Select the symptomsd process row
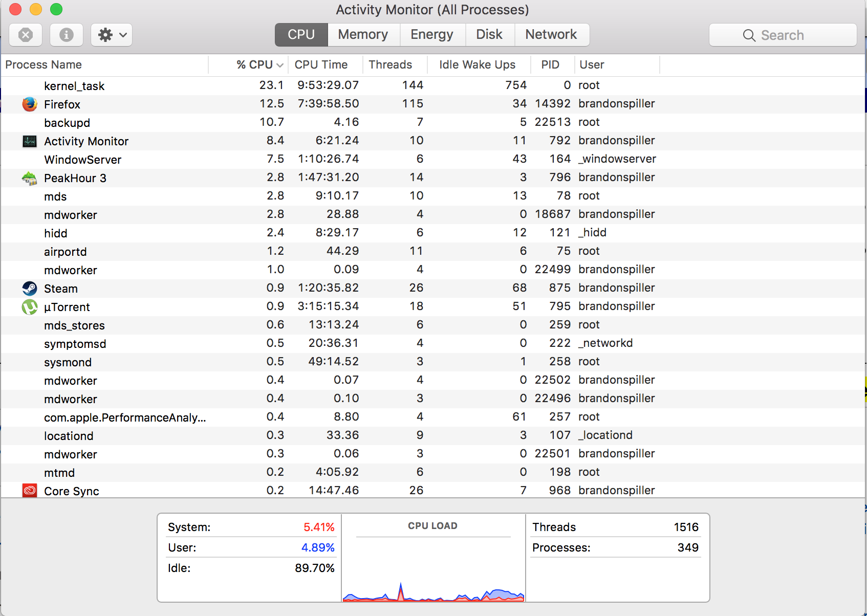The image size is (867, 616). [433, 343]
